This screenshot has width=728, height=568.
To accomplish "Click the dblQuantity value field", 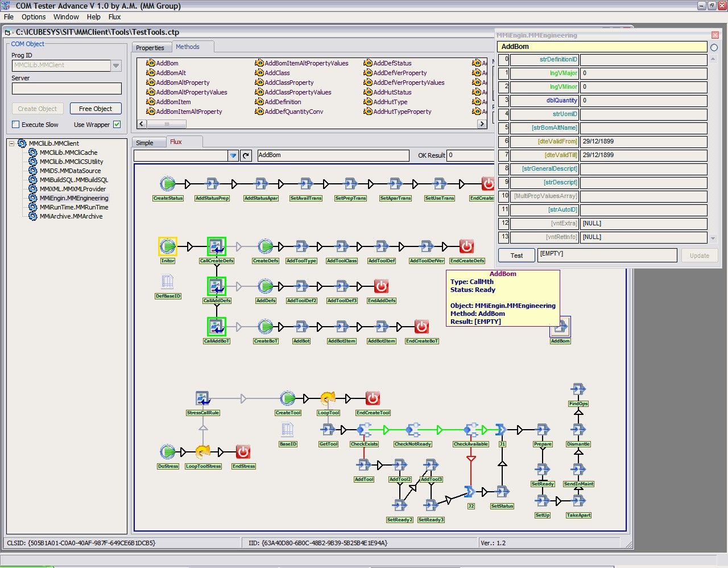I will pyautogui.click(x=643, y=100).
